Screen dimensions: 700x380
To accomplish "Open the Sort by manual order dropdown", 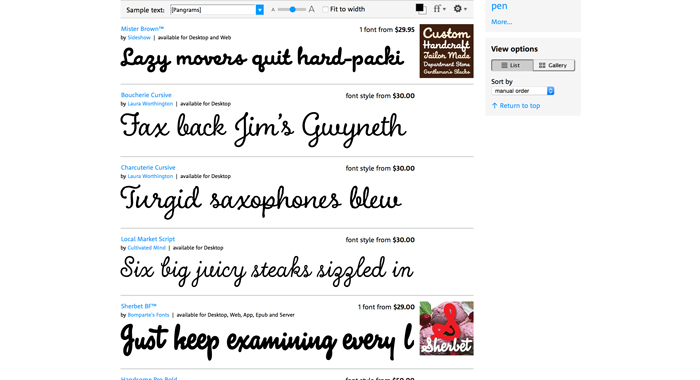I will 523,91.
